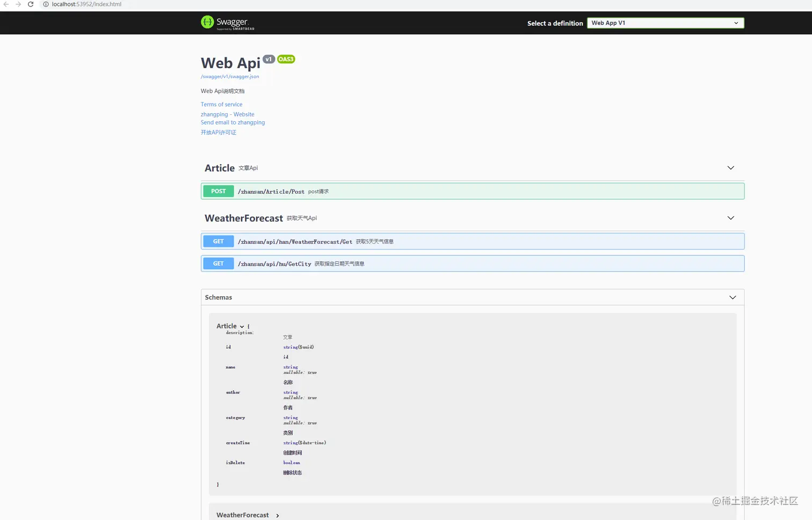Collapse the Schemas section chevron
The height and width of the screenshot is (520, 812).
click(733, 297)
